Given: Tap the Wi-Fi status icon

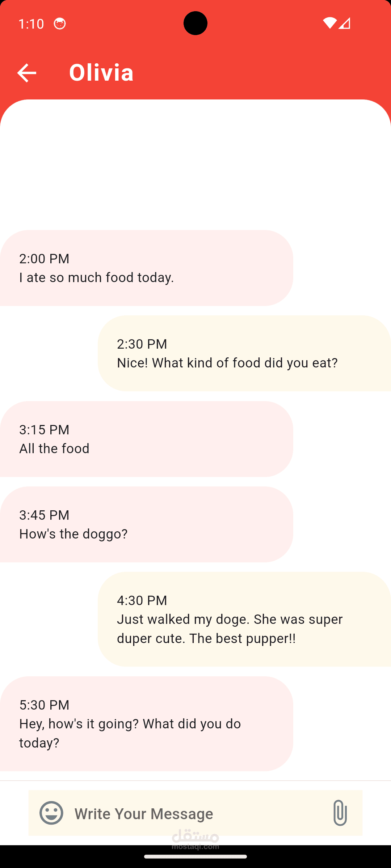Looking at the screenshot, I should pyautogui.click(x=329, y=24).
